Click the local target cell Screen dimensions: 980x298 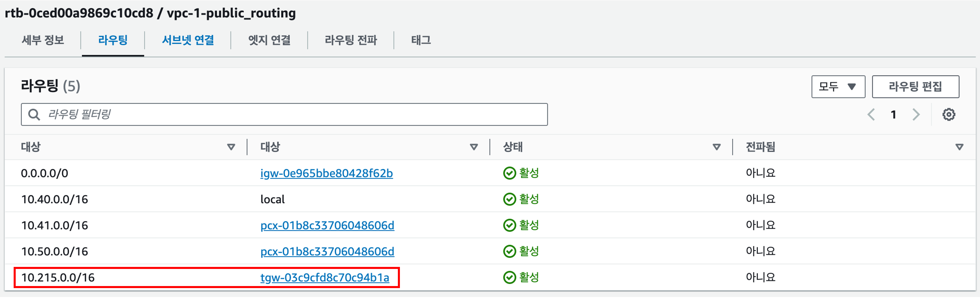pyautogui.click(x=272, y=199)
